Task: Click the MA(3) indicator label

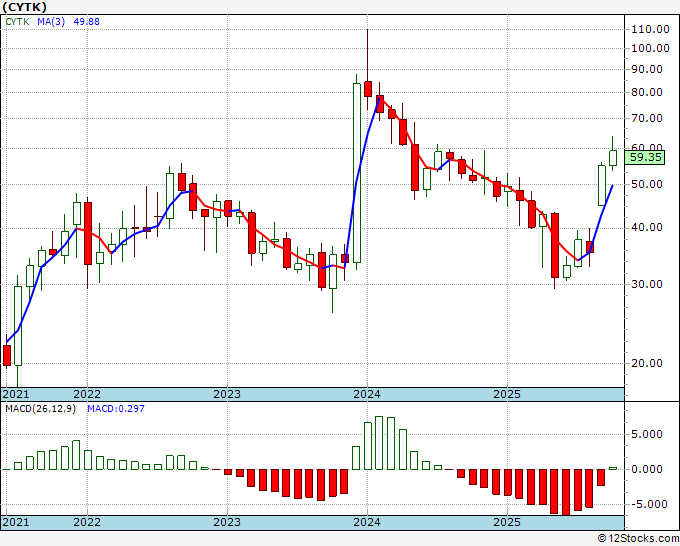Action: click(51, 24)
